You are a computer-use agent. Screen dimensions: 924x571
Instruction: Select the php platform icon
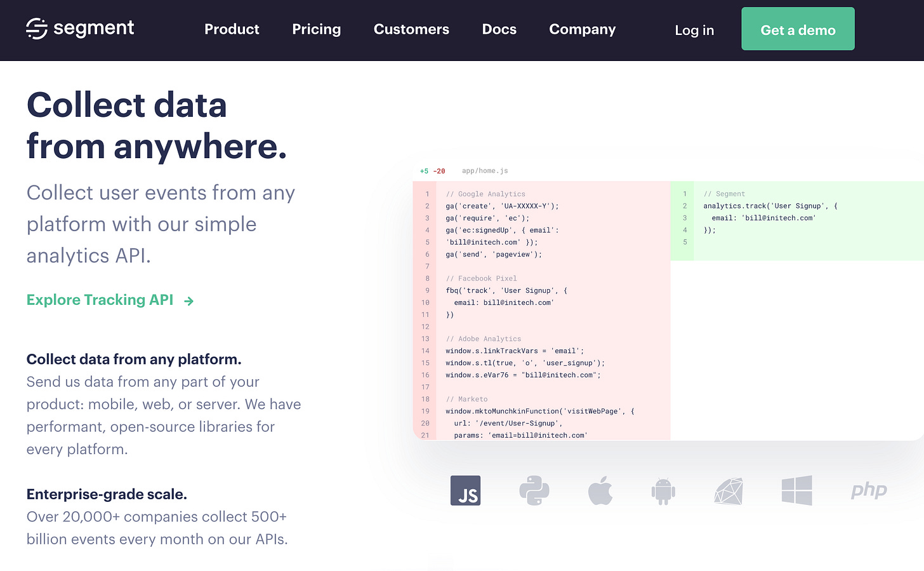(x=869, y=490)
